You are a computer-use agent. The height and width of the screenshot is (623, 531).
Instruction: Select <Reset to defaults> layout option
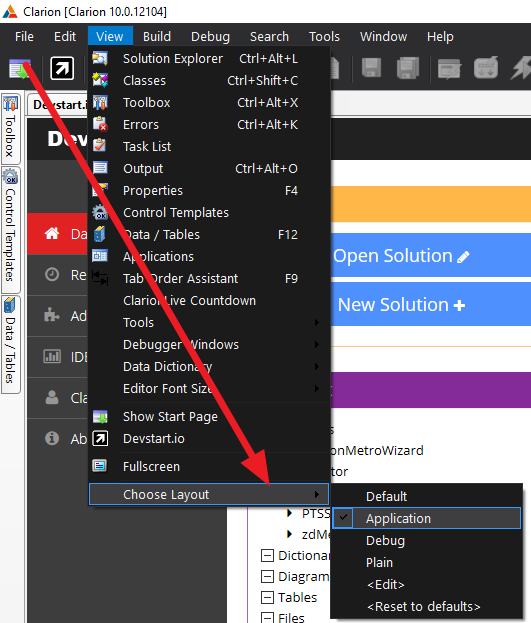click(x=427, y=606)
